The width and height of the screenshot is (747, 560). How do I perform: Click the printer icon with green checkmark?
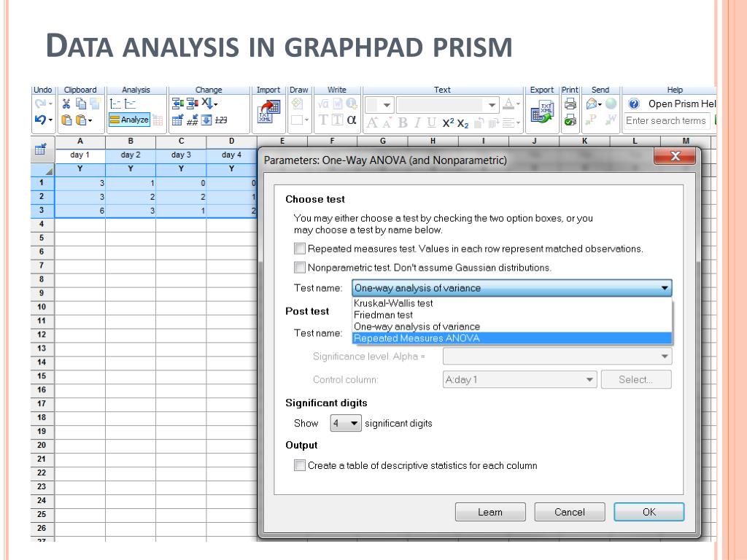(x=570, y=120)
